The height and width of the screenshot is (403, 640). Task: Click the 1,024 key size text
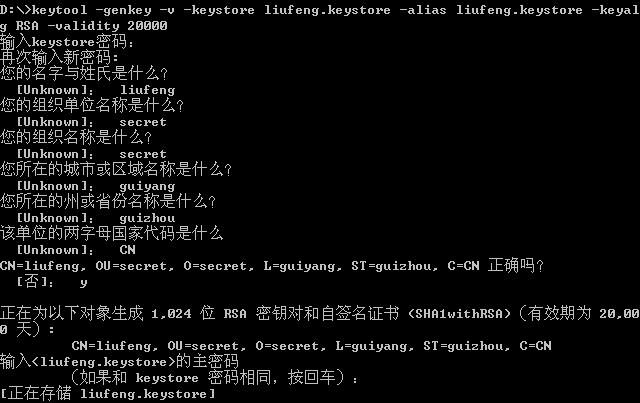pos(171,314)
